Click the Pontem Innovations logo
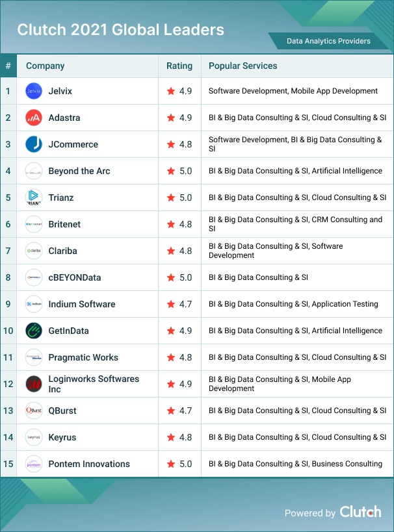The height and width of the screenshot is (532, 394). pyautogui.click(x=34, y=464)
